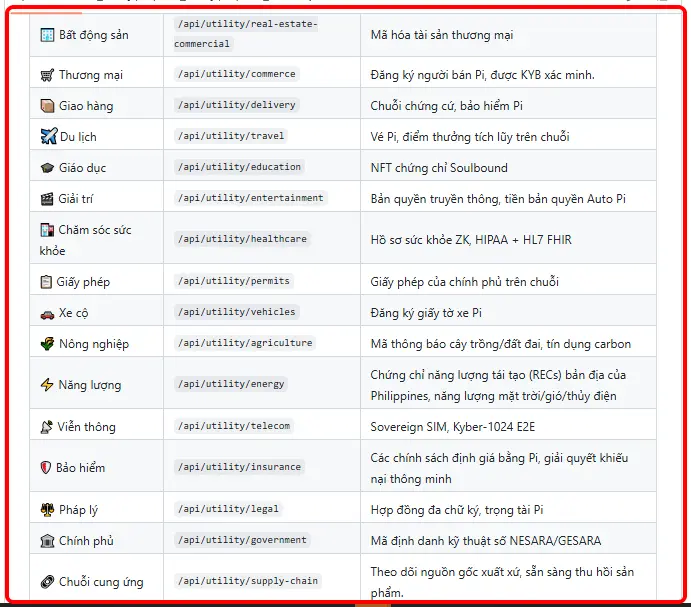Screen dimensions: 691x607
Task: Click the description mentioning 'tín dụng carbon'
Action: [x=501, y=344]
